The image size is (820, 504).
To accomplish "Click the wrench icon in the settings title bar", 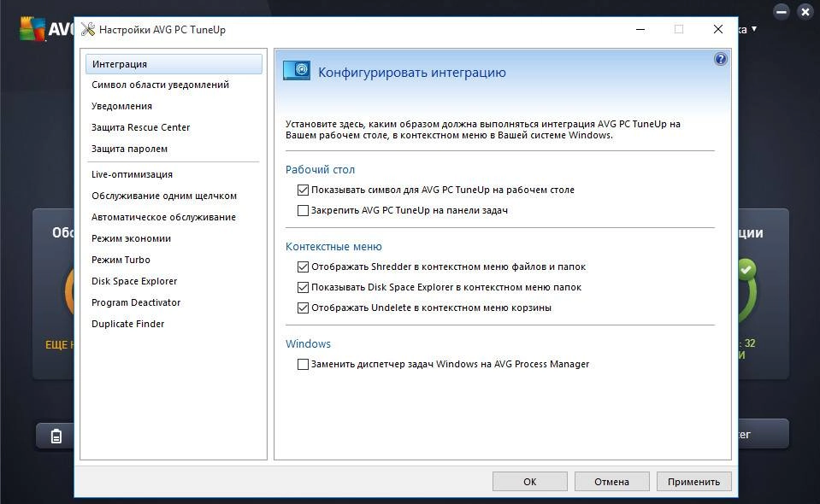I will point(88,30).
